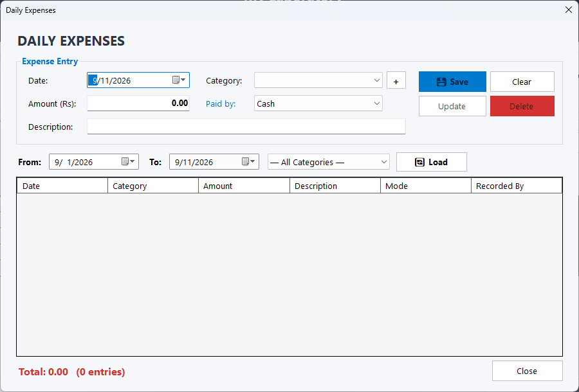Image resolution: width=579 pixels, height=392 pixels.
Task: Click the Total: 0.00 (0 entries) text
Action: pos(72,371)
